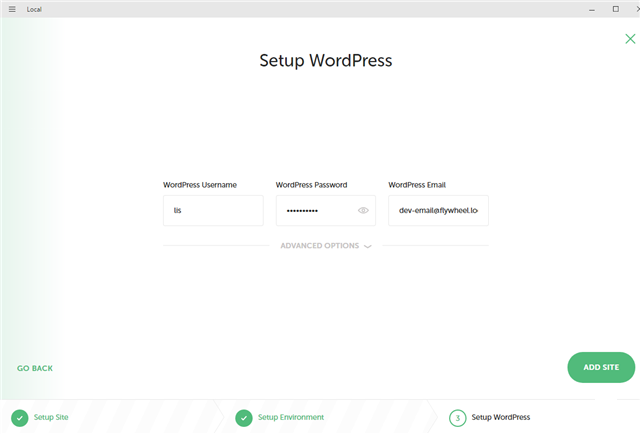
Task: Maximize the Local window
Action: pos(616,9)
